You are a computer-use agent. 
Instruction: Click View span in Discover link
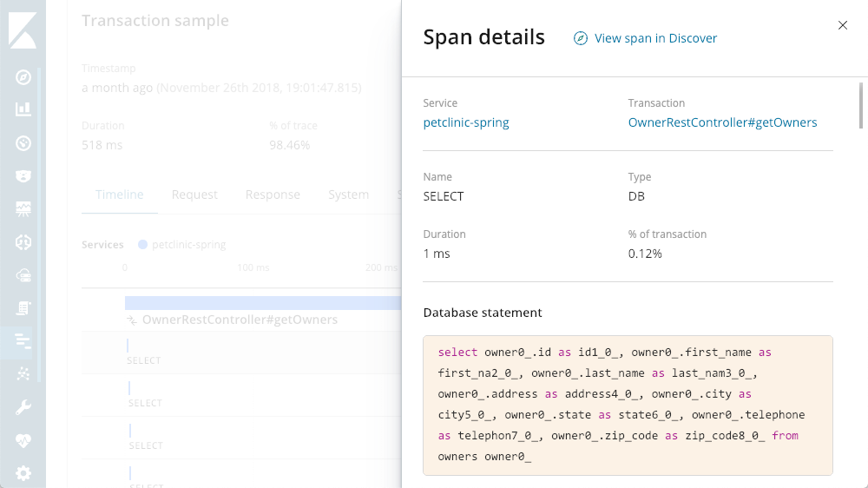tap(655, 38)
